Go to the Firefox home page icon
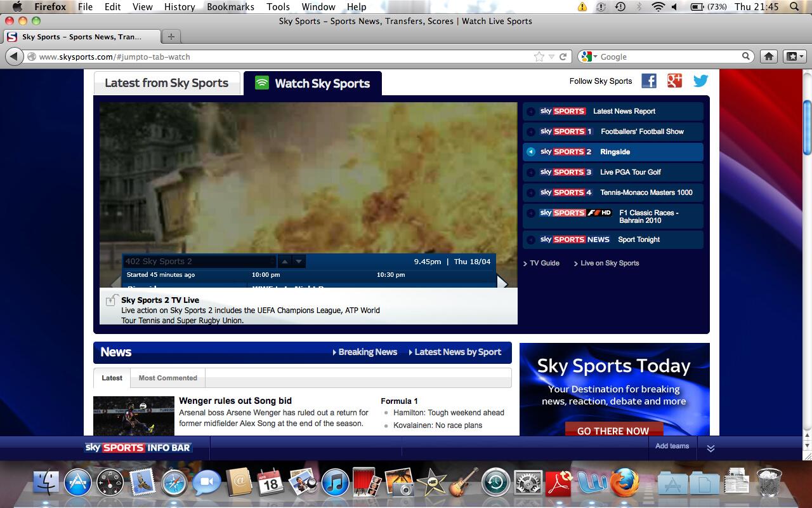Screen dimensions: 812x508 tap(769, 57)
